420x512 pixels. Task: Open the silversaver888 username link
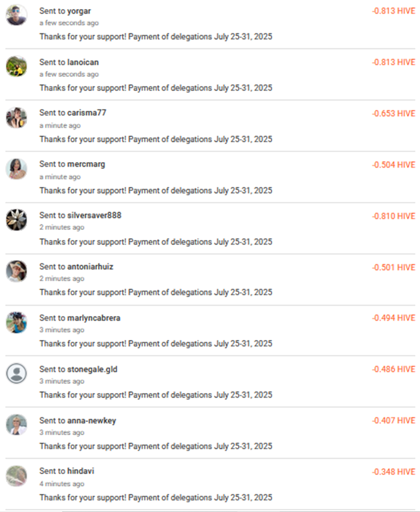[x=94, y=215]
